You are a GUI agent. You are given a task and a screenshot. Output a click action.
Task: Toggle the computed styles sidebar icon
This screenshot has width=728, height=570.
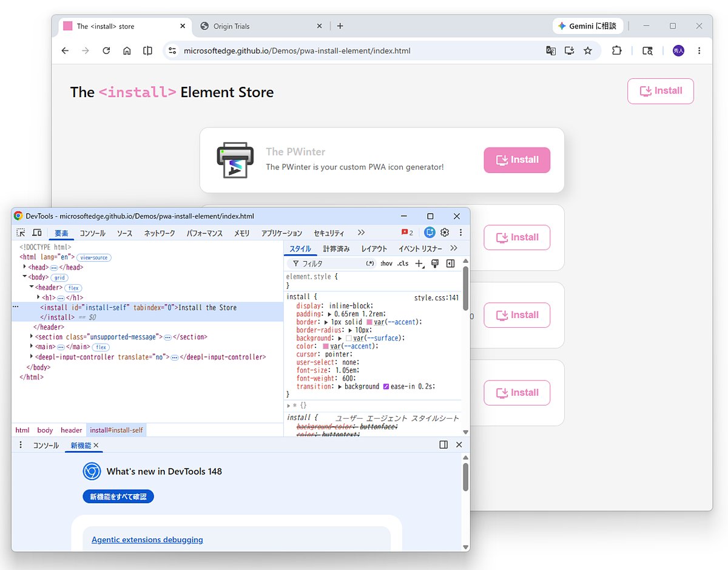point(450,263)
